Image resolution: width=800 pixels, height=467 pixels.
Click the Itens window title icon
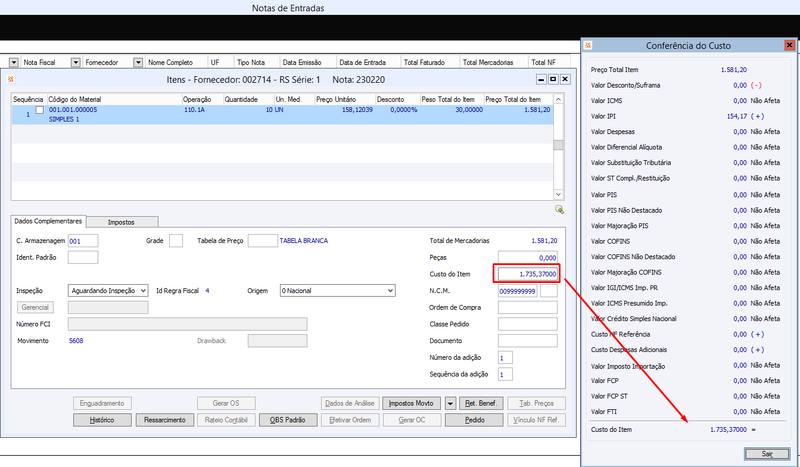[11, 79]
